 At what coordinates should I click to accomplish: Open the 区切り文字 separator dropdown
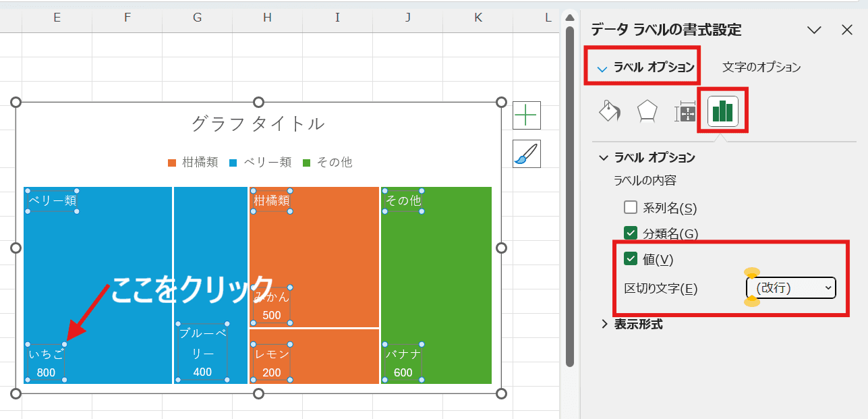(x=791, y=288)
